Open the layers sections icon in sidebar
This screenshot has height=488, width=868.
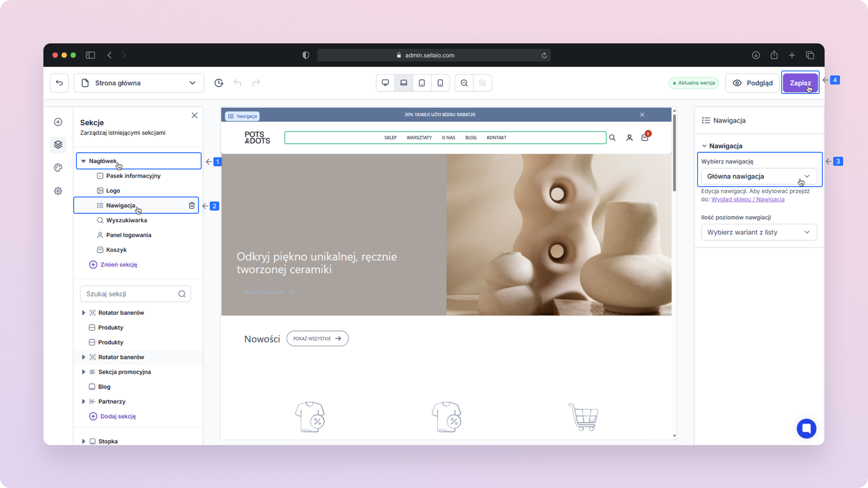pos(58,145)
